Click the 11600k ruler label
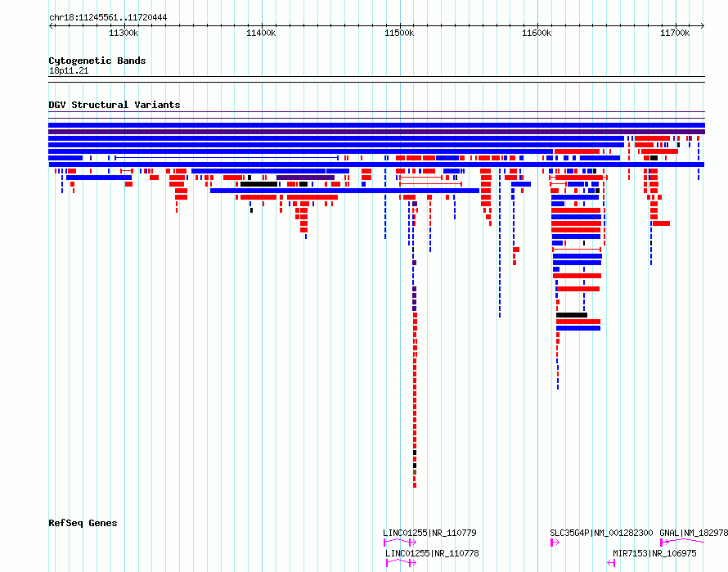 (537, 33)
